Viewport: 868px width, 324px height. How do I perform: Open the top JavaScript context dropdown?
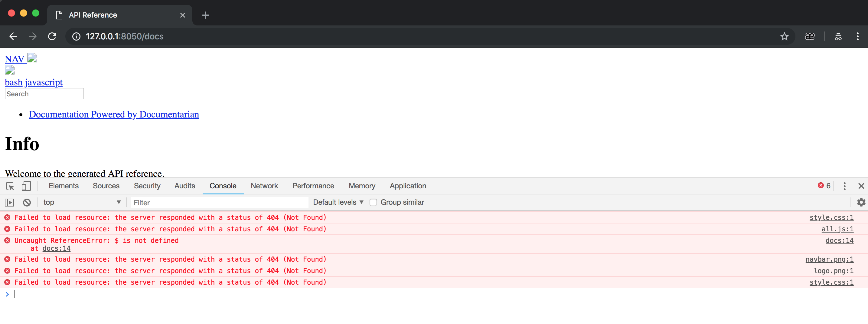(x=82, y=203)
